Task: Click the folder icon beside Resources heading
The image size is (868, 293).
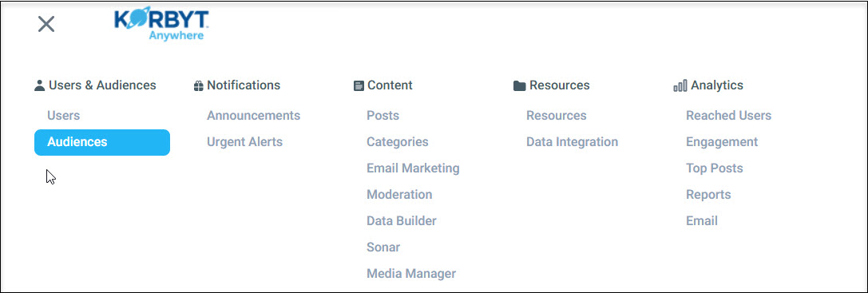Action: [x=519, y=86]
